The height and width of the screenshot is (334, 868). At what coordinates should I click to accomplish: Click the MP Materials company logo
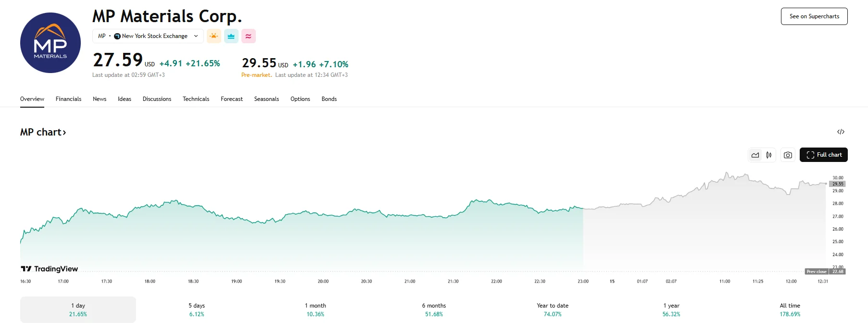50,43
